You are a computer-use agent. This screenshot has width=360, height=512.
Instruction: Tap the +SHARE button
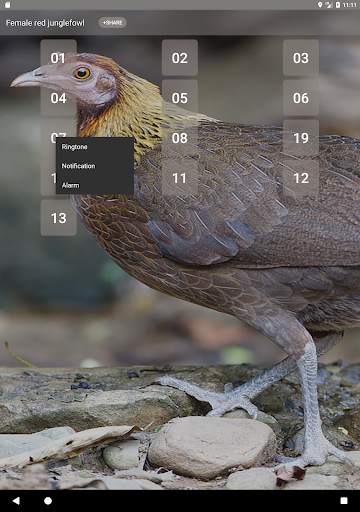pyautogui.click(x=112, y=23)
